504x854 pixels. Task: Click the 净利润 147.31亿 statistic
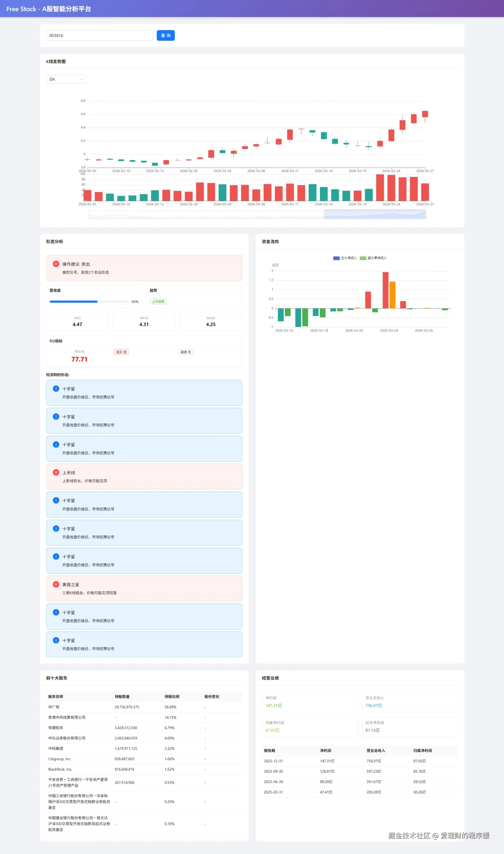(x=310, y=702)
